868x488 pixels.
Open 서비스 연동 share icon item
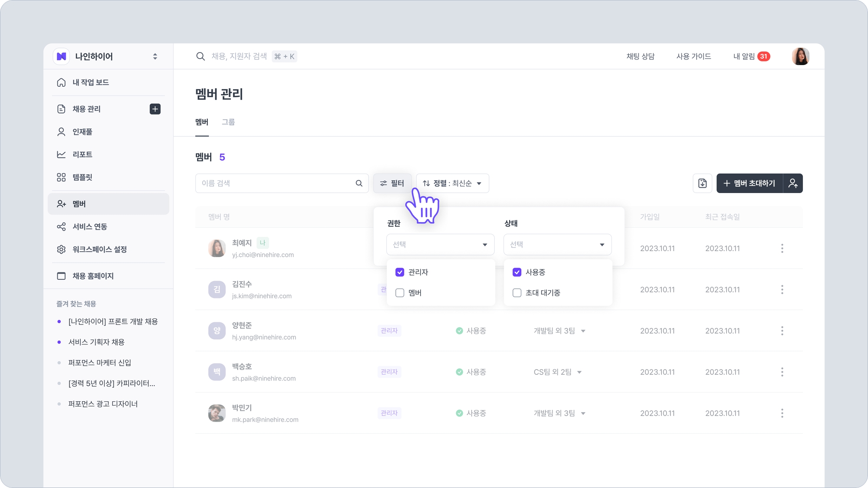(x=61, y=227)
